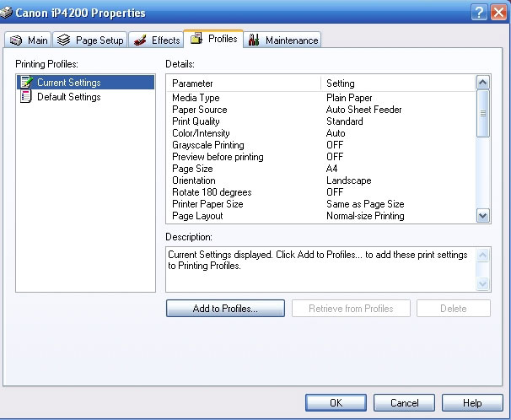The width and height of the screenshot is (511, 420).
Task: Click the Paper Source parameter
Action: coord(200,110)
